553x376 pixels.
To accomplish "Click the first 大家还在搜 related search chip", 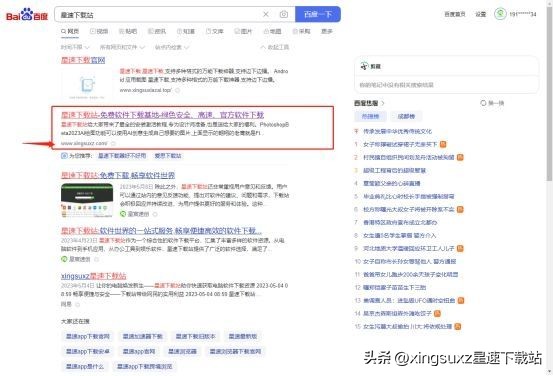I will (x=88, y=336).
